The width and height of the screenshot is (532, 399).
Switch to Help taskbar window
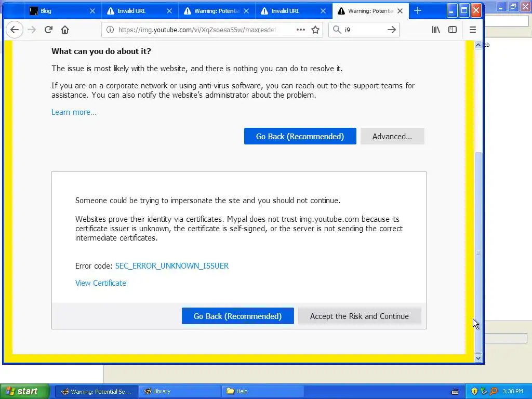point(262,392)
